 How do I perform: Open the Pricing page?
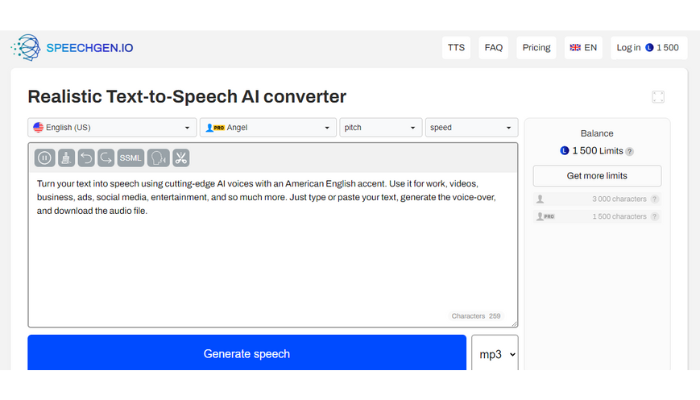536,47
